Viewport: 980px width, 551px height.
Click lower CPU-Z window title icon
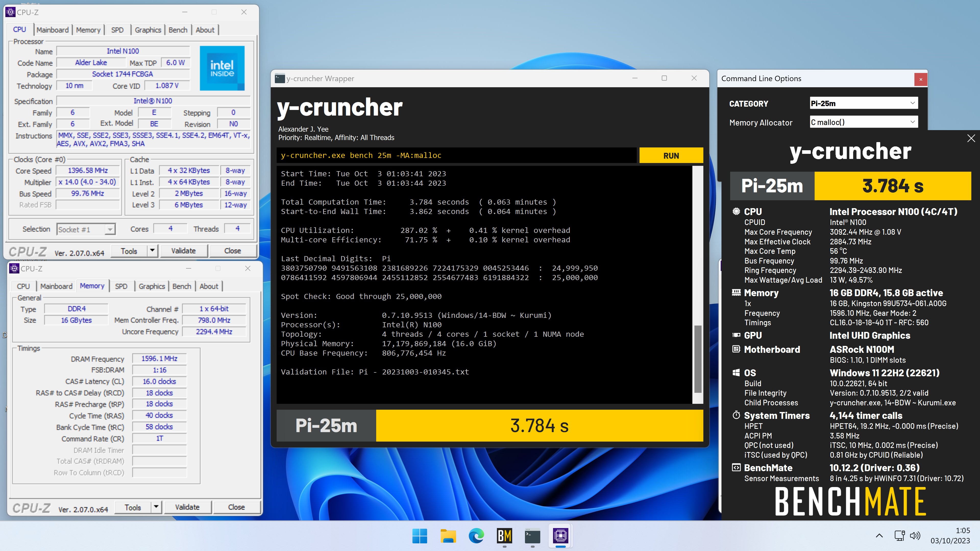15,268
